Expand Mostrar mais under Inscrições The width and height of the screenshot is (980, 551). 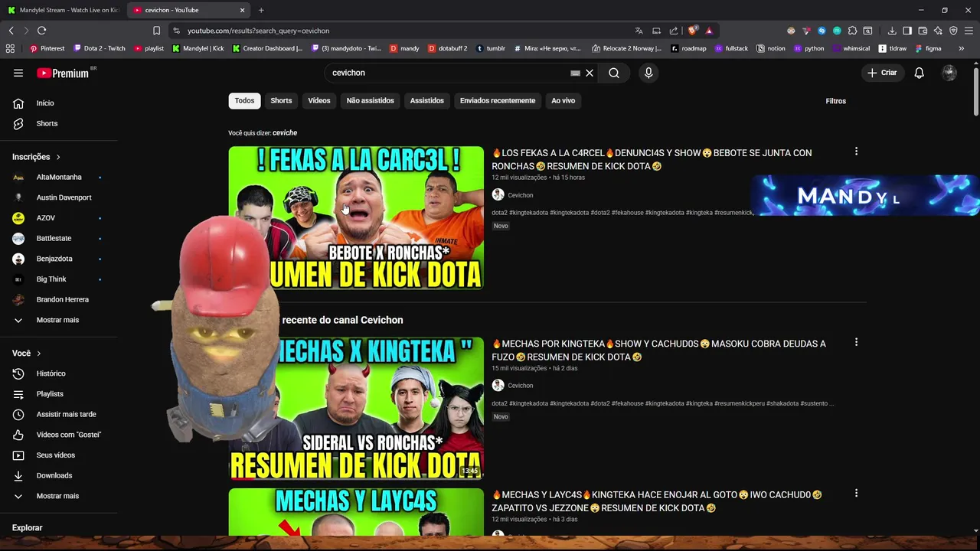59,320
